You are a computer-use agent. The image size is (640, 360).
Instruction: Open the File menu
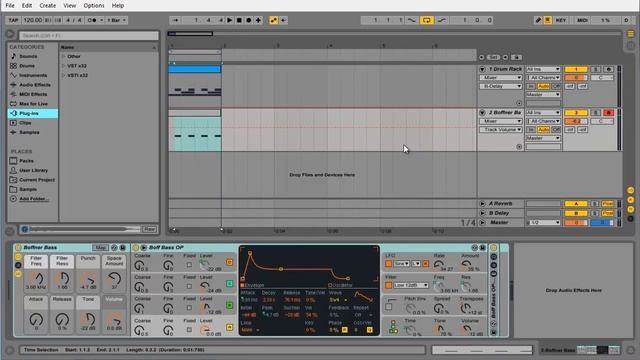pos(10,5)
